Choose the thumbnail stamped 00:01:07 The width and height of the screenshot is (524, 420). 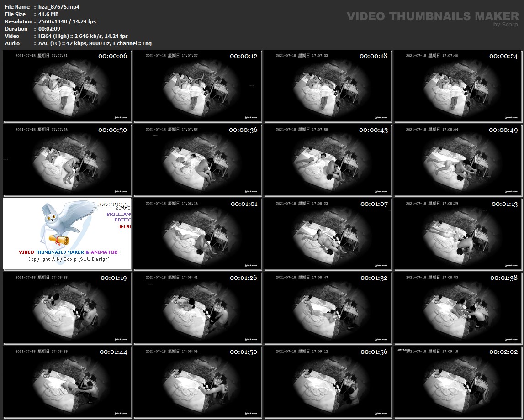328,234
